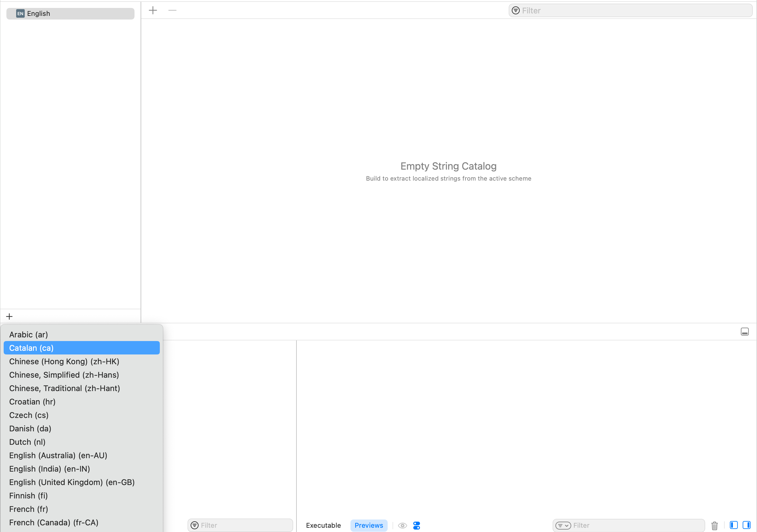Screen dimensions: 757x532
Task: Pick Chinese, Simplified (zh-Hans) option
Action: [64, 375]
